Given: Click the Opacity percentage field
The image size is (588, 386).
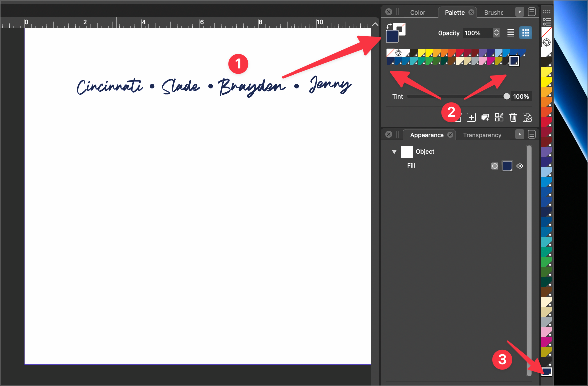Looking at the screenshot, I should (477, 33).
